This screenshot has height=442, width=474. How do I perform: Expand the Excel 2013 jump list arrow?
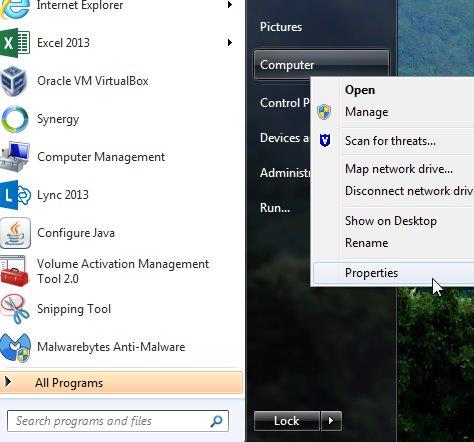coord(229,43)
